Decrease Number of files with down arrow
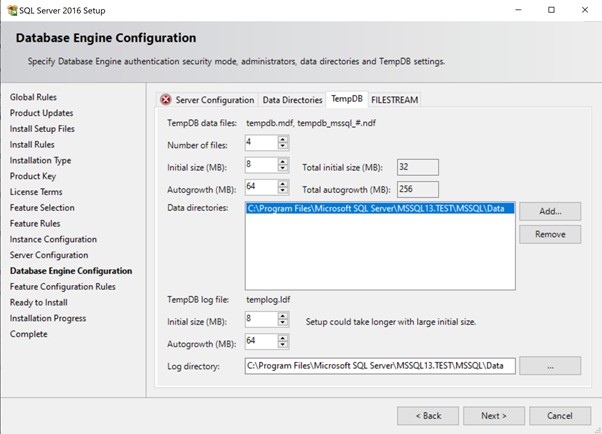 point(283,146)
